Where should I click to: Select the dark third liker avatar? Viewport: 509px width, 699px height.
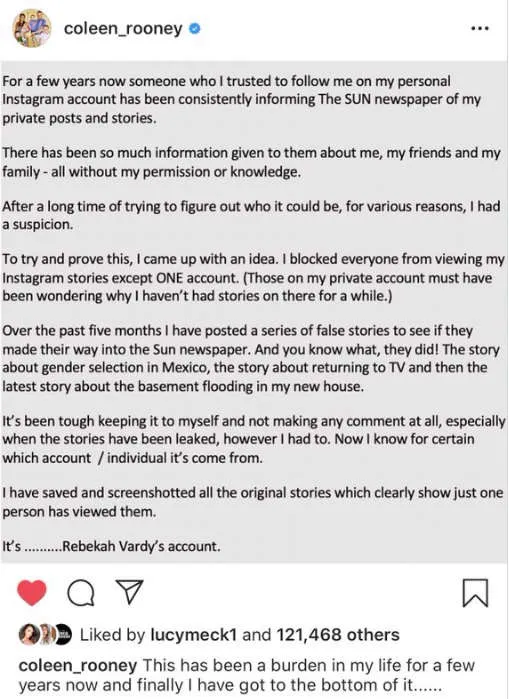63,634
